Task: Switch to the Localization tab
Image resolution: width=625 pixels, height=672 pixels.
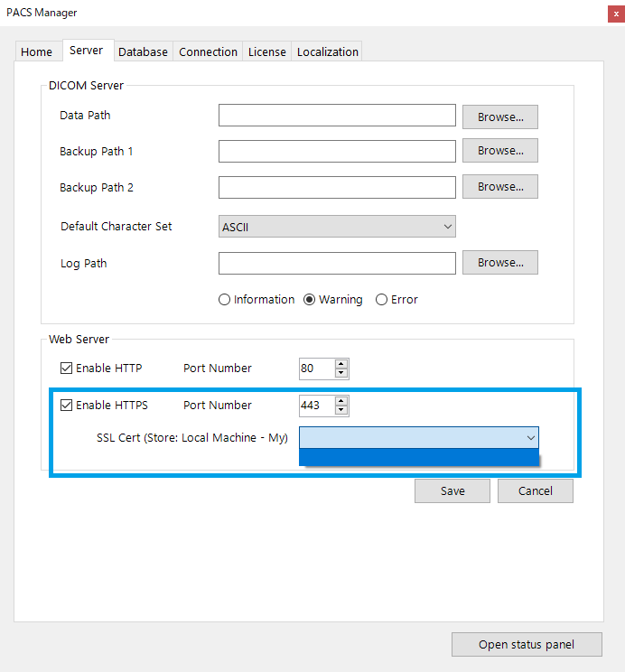Action: 328,51
